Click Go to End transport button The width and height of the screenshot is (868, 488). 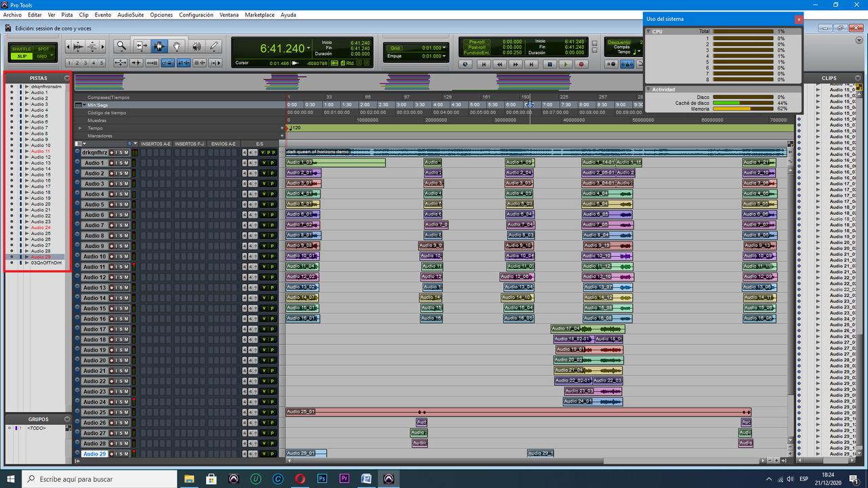pos(531,64)
